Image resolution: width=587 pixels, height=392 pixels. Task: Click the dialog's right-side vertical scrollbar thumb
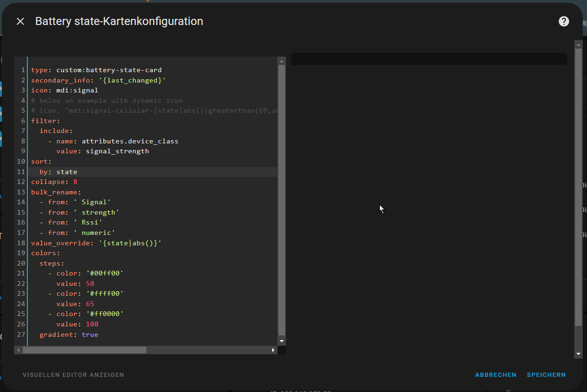pos(578,186)
